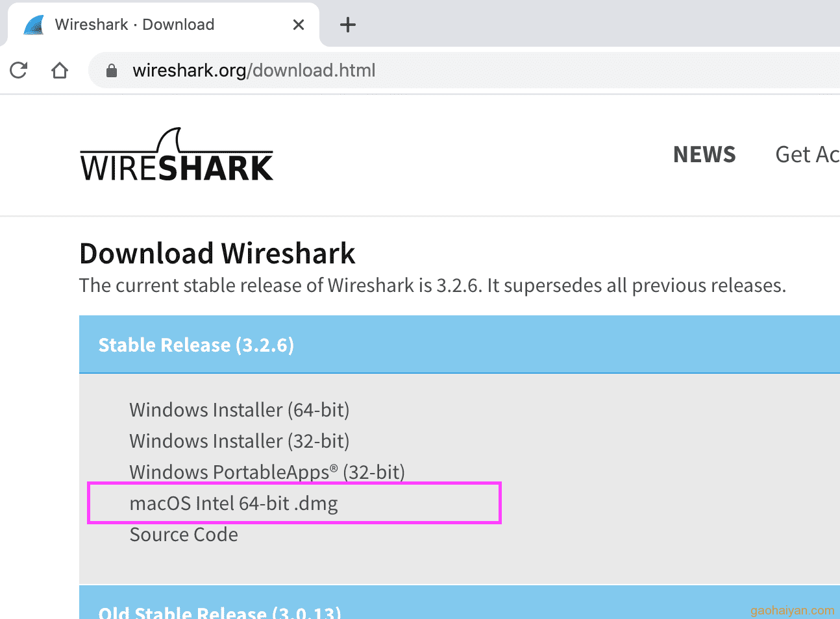Download Windows Installer (64-bit)

(240, 410)
